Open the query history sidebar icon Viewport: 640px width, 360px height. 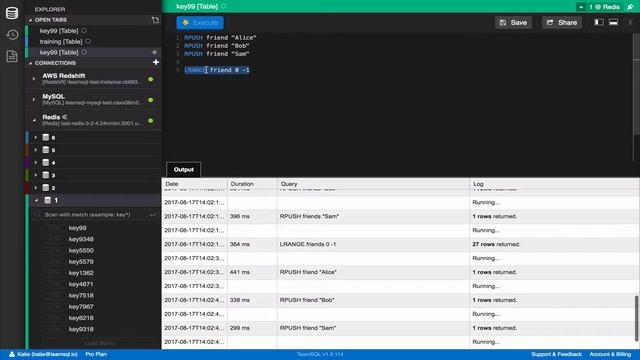[x=12, y=35]
